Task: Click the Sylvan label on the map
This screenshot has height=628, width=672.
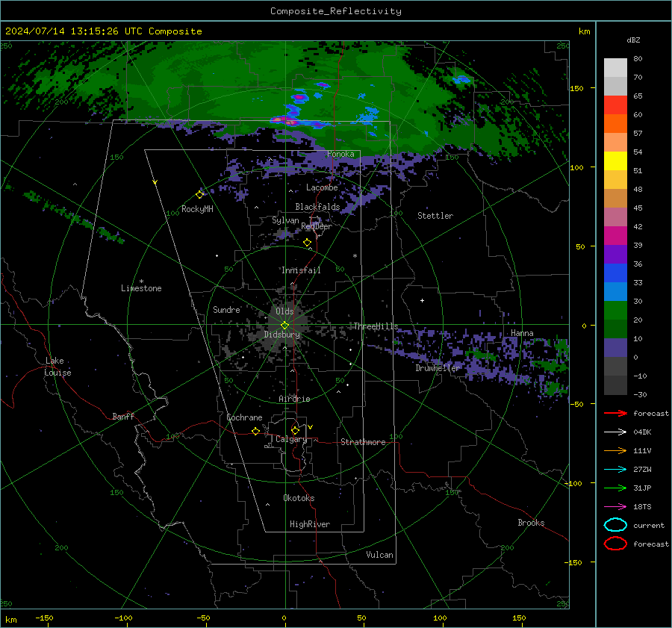Action: click(285, 220)
